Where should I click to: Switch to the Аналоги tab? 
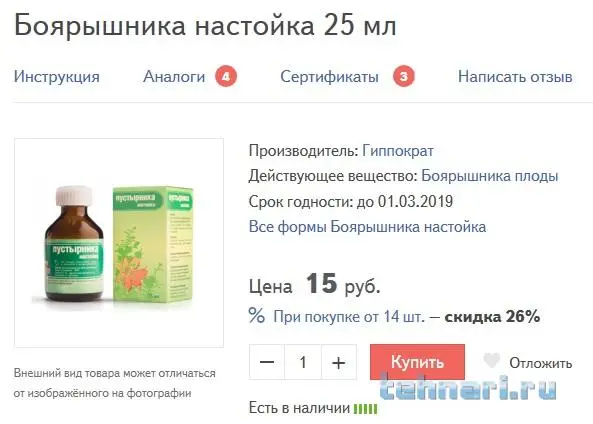(x=174, y=77)
